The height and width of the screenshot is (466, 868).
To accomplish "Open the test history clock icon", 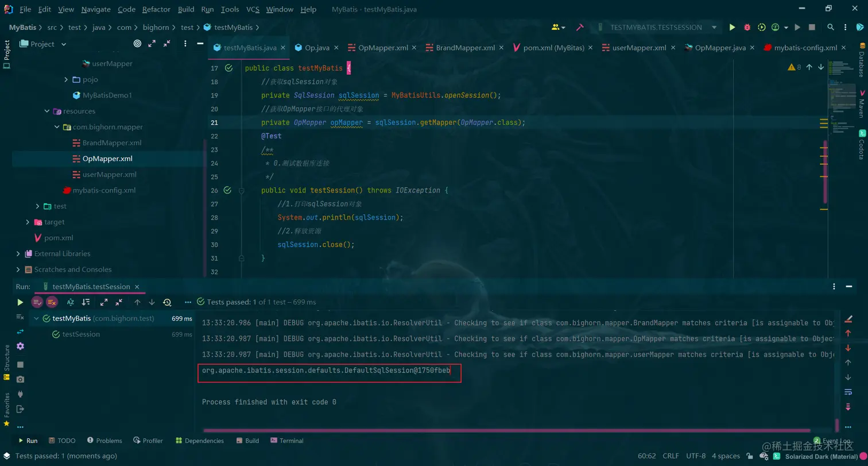I will coord(167,302).
